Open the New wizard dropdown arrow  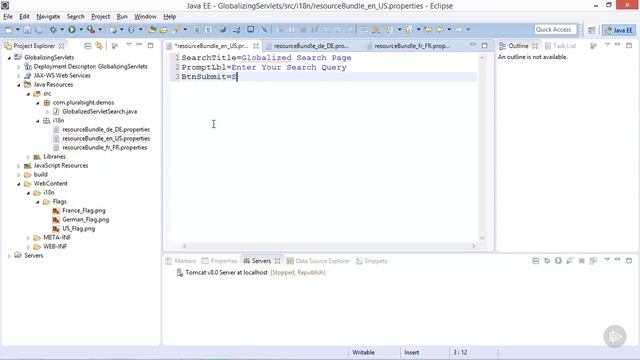(18, 29)
